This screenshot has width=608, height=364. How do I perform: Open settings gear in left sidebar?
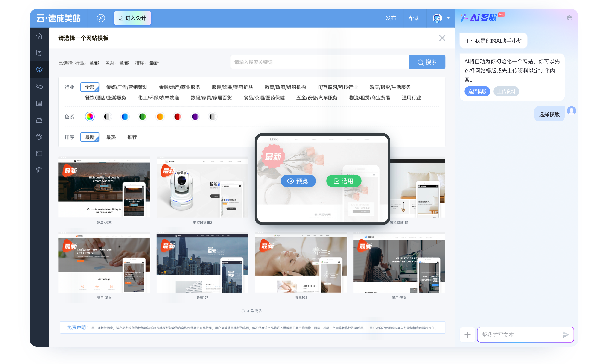[x=39, y=137]
